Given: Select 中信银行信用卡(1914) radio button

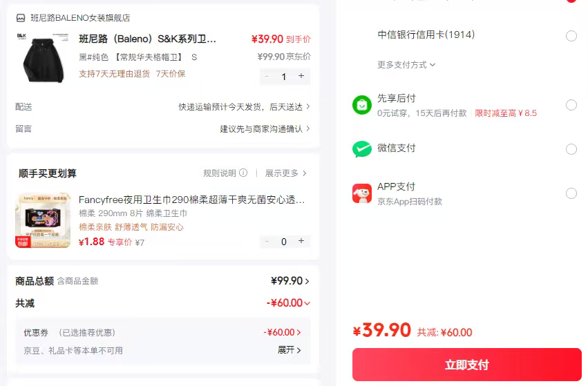Looking at the screenshot, I should tap(571, 36).
